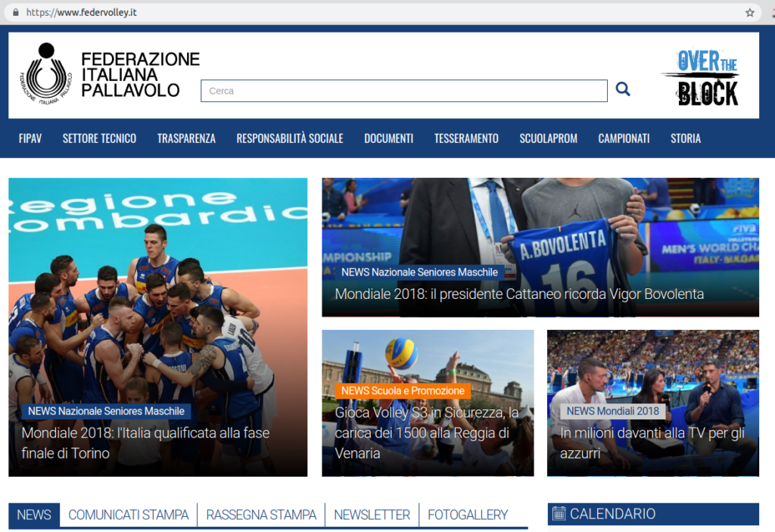Screen dimensions: 775x532
Task: Open the Campionati menu
Action: [x=624, y=138]
